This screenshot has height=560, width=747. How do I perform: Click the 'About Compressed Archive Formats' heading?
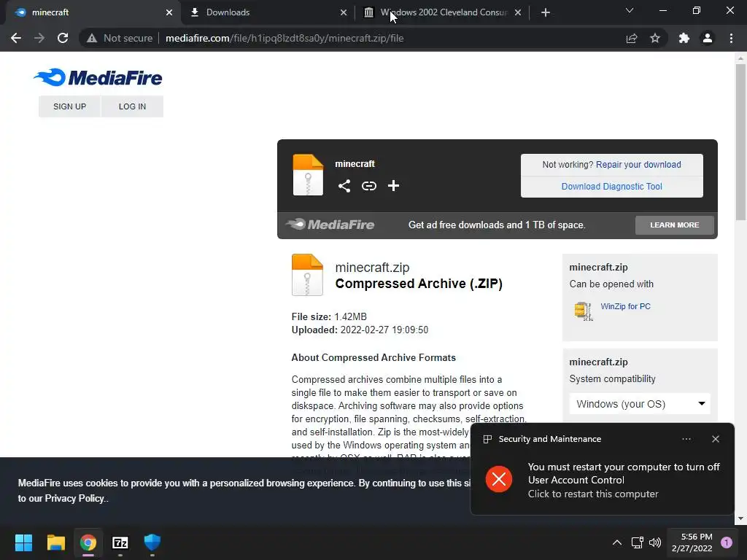pyautogui.click(x=373, y=357)
